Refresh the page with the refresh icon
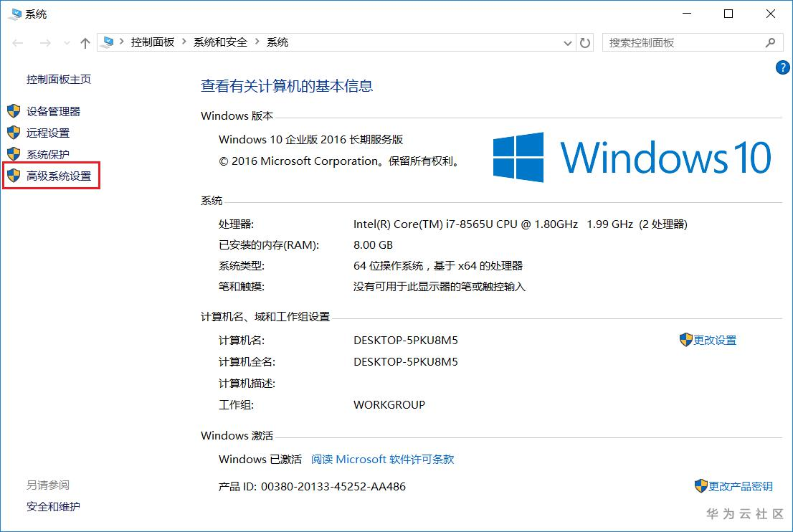Image resolution: width=793 pixels, height=532 pixels. pos(584,43)
